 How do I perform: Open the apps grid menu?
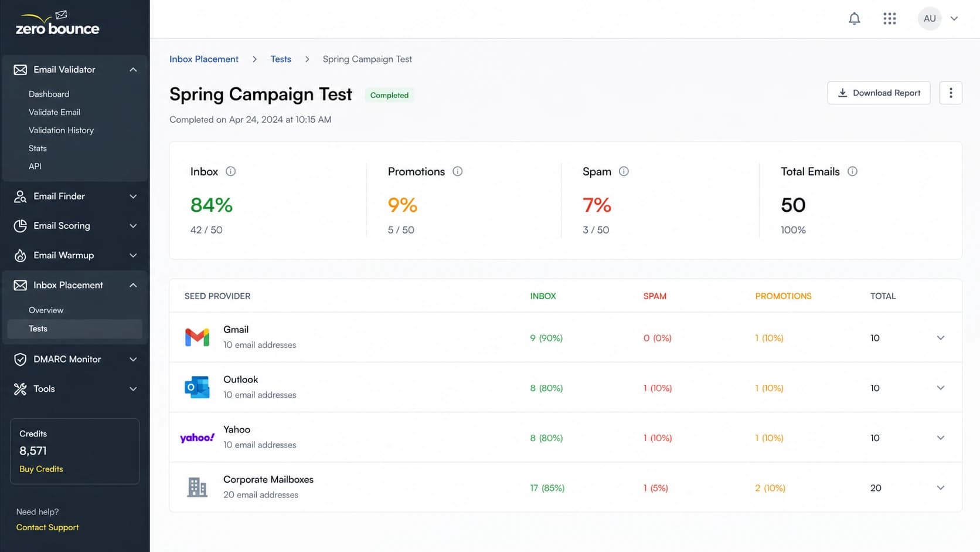890,19
